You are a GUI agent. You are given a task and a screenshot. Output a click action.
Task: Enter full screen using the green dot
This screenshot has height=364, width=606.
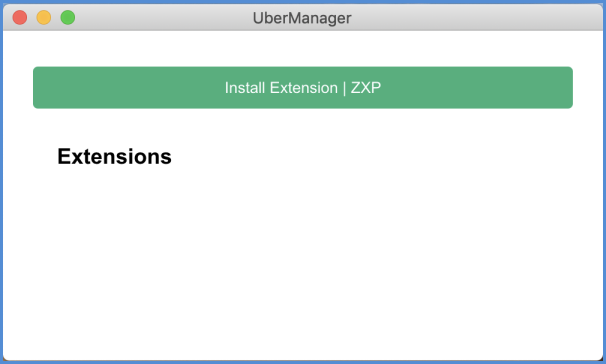click(68, 18)
